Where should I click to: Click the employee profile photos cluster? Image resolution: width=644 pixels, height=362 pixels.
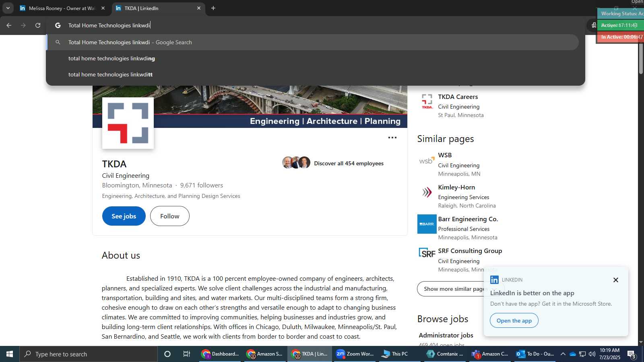pos(296,162)
